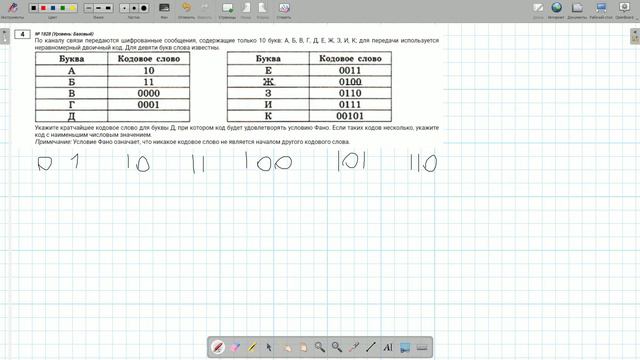Select the Laser pointer tool
The width and height of the screenshot is (640, 360).
[354, 347]
